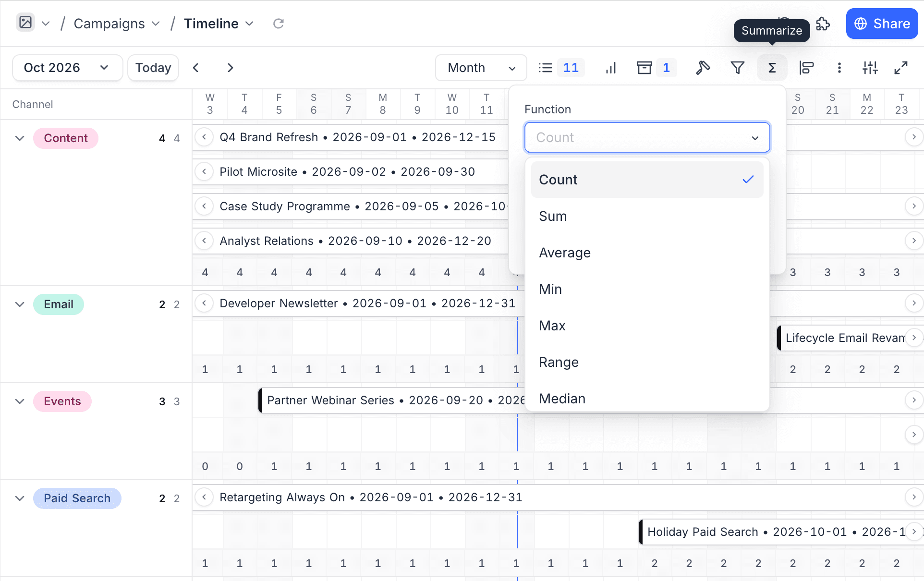Click the Share button
This screenshot has width=924, height=581.
882,24
